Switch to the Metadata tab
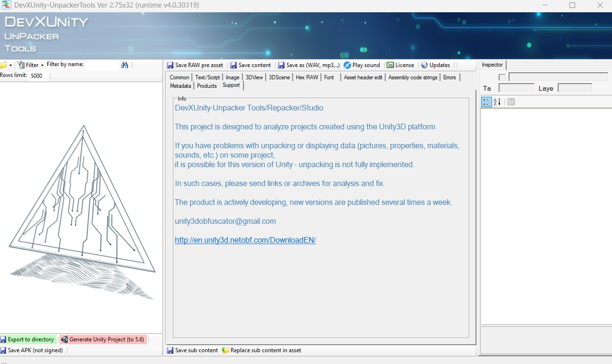 tap(181, 86)
